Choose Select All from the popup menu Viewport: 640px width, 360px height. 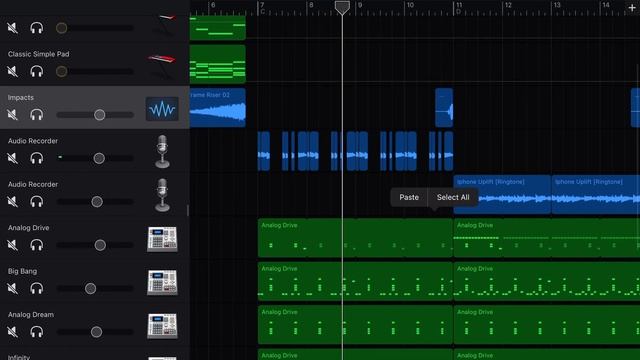pos(453,197)
